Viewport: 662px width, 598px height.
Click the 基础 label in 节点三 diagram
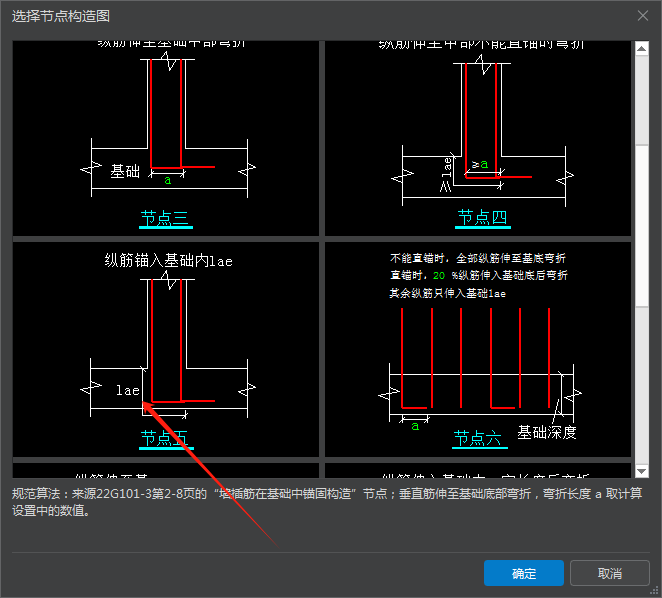(x=125, y=171)
